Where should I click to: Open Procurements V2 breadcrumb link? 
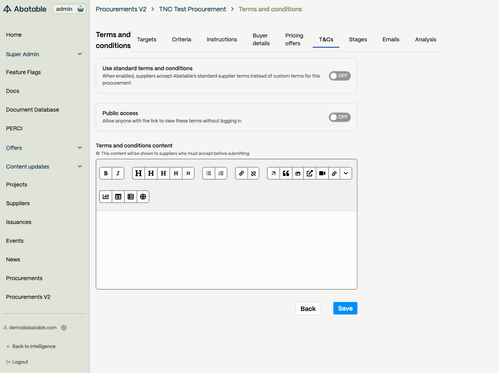point(121,9)
